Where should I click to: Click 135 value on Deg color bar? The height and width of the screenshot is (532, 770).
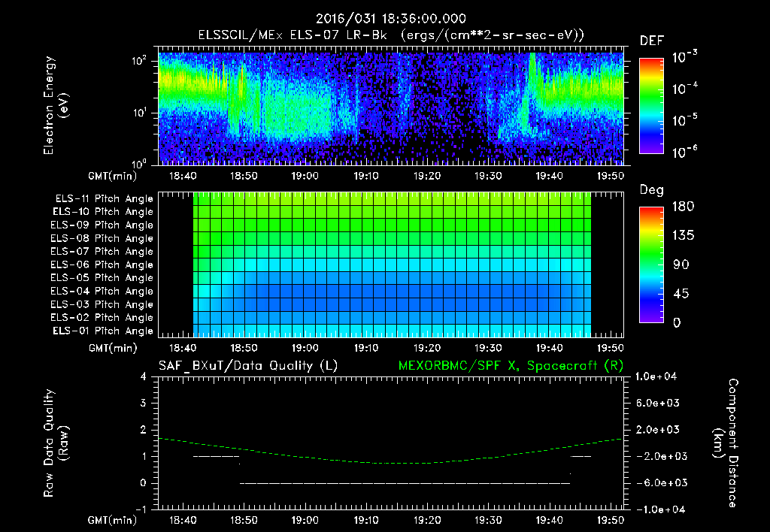point(683,235)
